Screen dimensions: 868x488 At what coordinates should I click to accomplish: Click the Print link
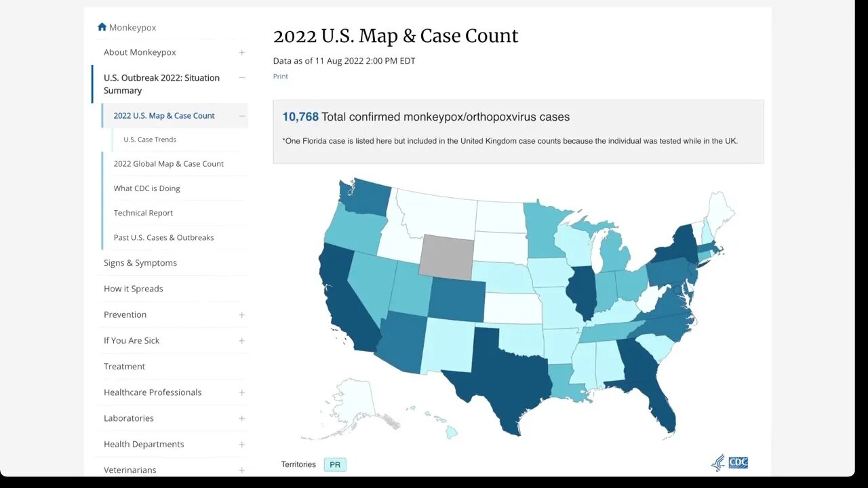tap(280, 77)
